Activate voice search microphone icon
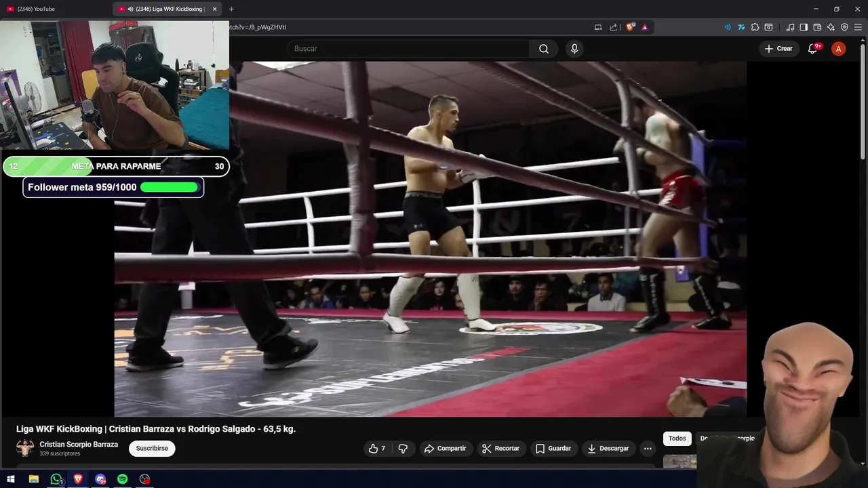This screenshot has height=488, width=868. coord(574,49)
